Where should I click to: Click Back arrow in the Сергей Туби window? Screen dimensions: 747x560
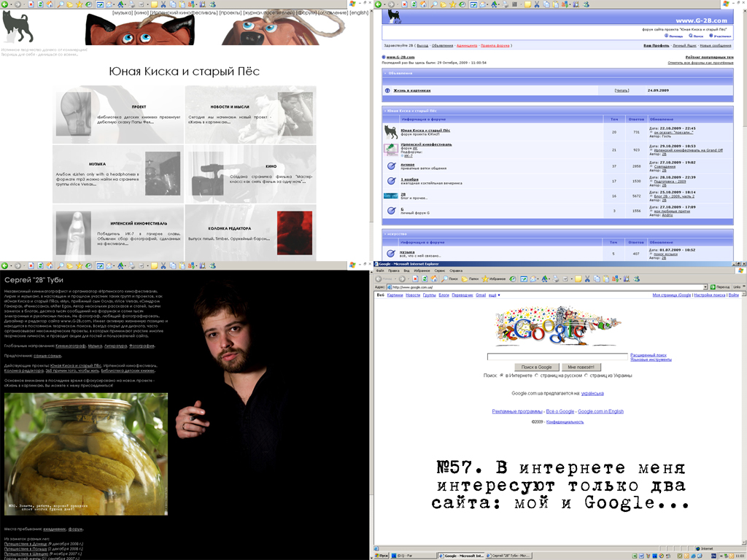[5, 265]
